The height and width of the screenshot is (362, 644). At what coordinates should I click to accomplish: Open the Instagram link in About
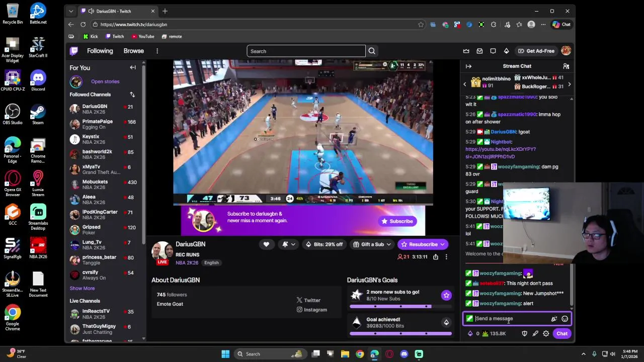pos(311,310)
